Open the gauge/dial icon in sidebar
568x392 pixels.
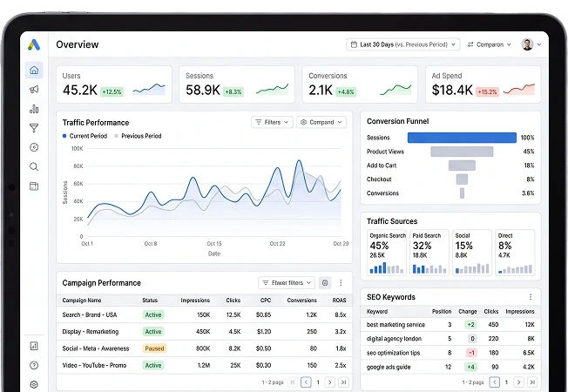34,147
